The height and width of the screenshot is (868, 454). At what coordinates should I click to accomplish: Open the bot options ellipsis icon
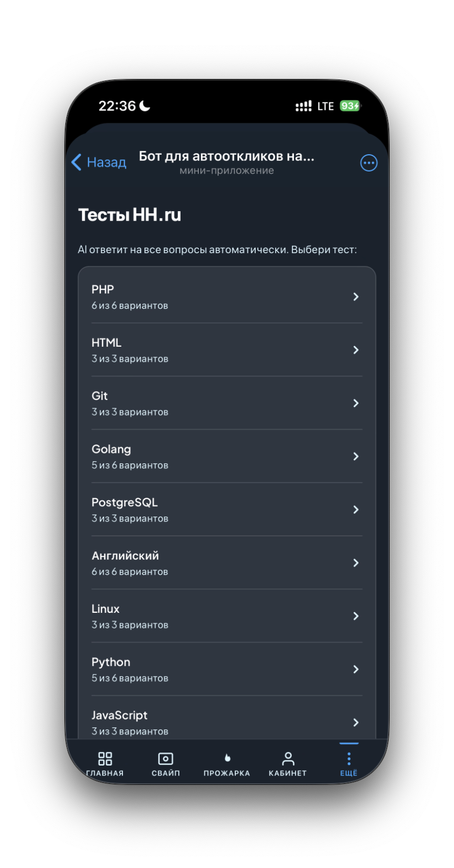point(369,163)
